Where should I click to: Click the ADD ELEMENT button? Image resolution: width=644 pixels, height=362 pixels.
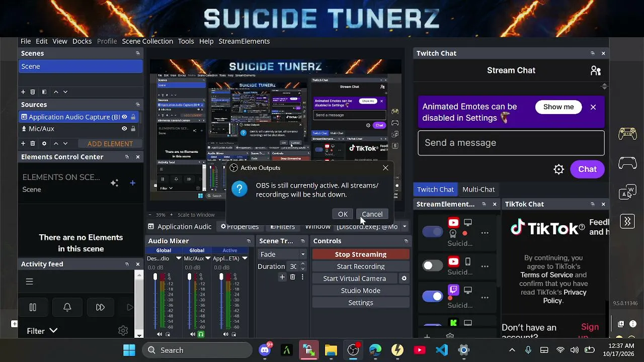point(110,144)
